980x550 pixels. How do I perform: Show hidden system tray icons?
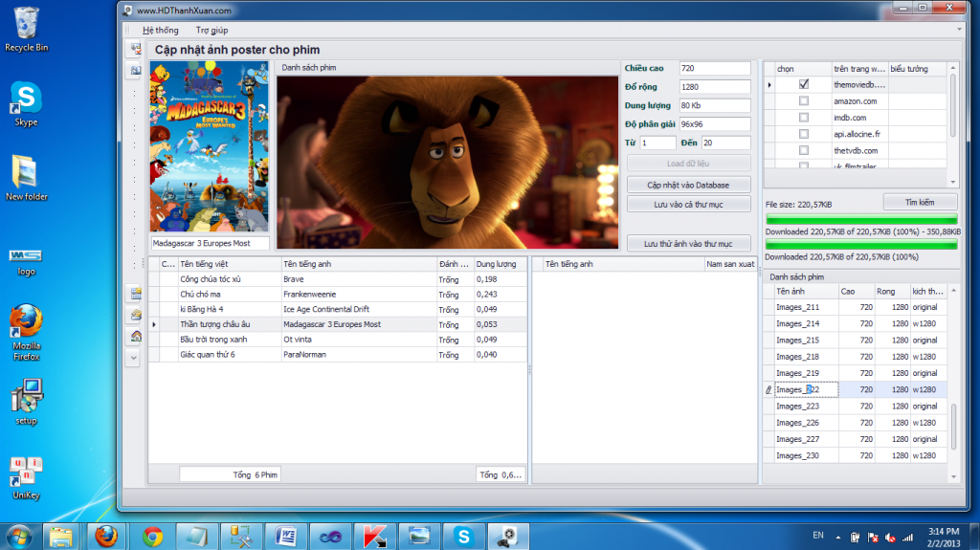tap(837, 538)
